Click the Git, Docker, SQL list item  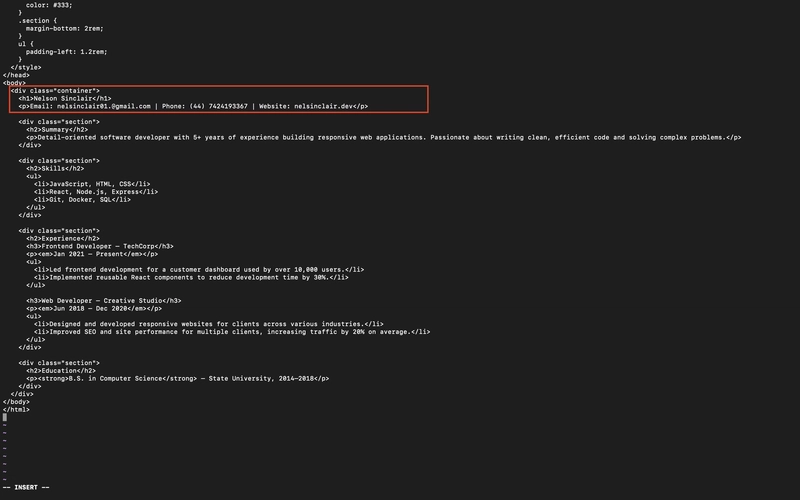tap(83, 199)
